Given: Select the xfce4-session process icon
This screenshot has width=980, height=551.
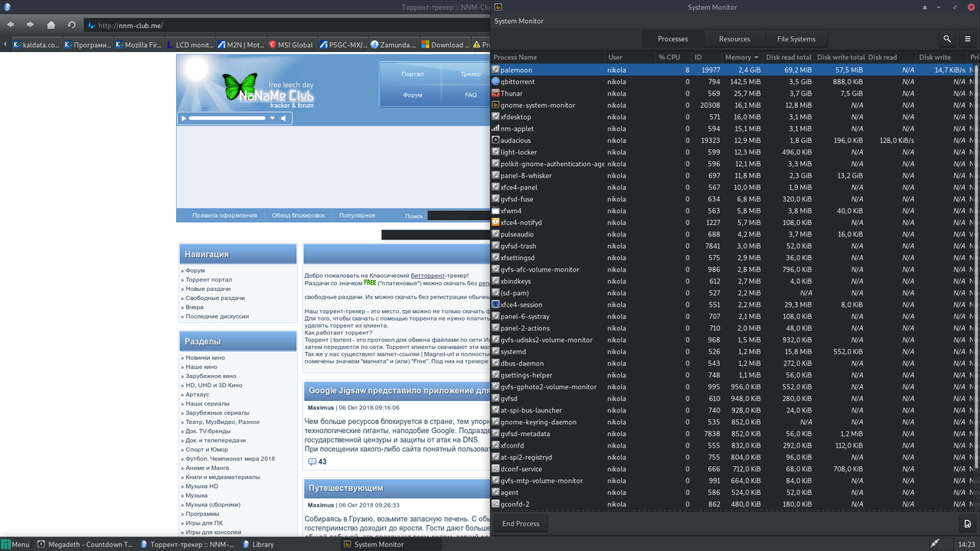Looking at the screenshot, I should [495, 305].
